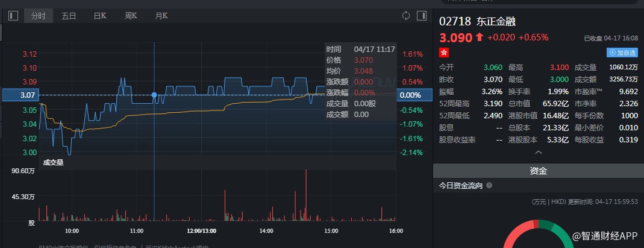Click the red up-arrow price indicator
644x248 pixels.
[479, 37]
